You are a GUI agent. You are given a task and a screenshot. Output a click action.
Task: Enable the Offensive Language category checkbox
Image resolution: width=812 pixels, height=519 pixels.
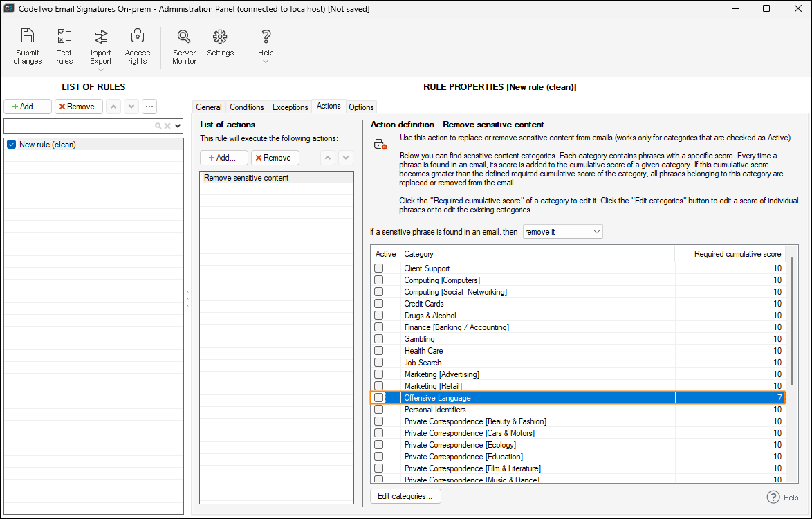(x=378, y=398)
